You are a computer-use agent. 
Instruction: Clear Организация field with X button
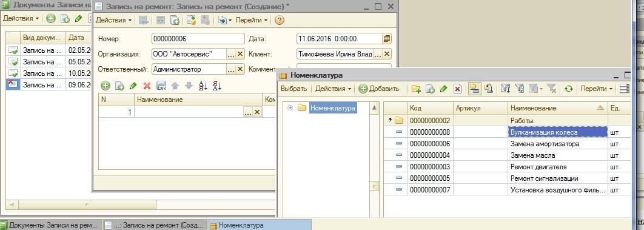240,54
